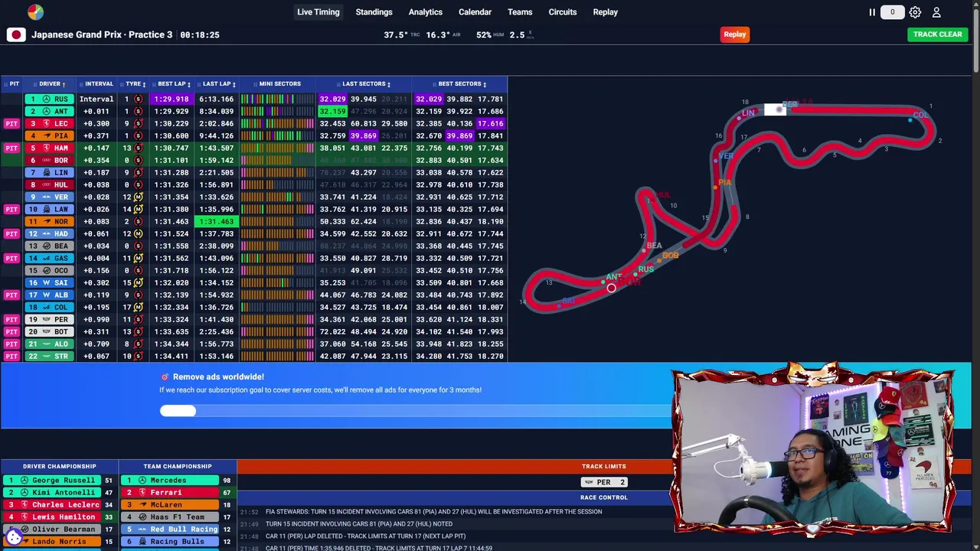Open the Calendar tab

(475, 12)
